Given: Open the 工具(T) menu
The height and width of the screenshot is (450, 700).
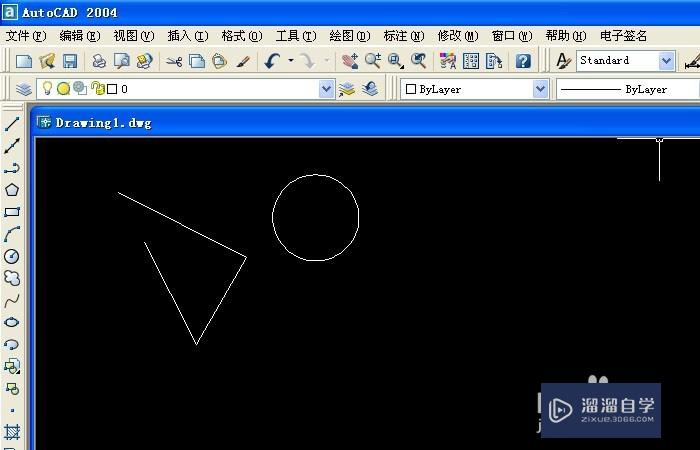Looking at the screenshot, I should (296, 36).
